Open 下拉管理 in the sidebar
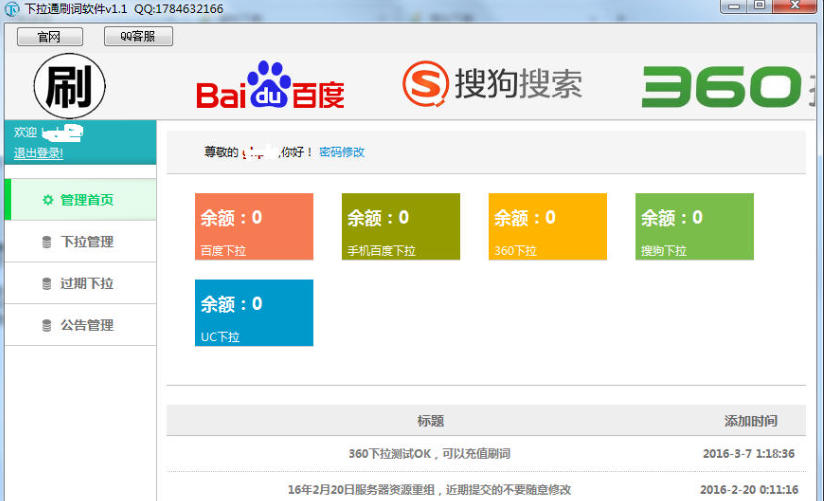 coord(80,242)
